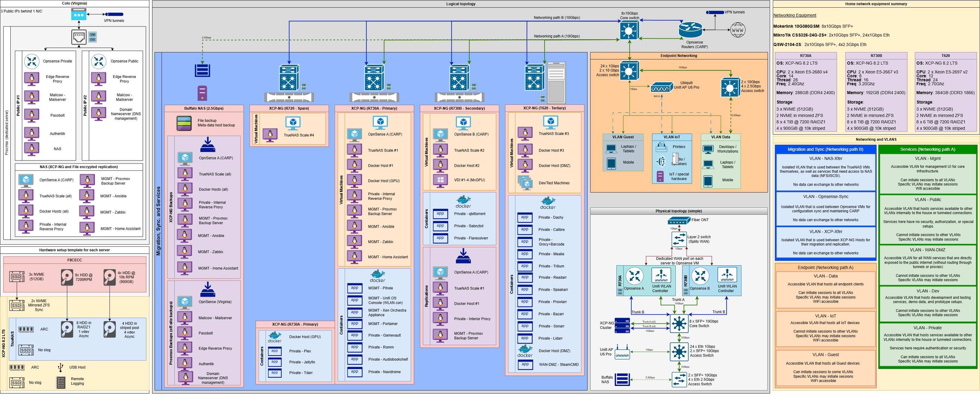Select the 'Endpoint Networking' header

pyautogui.click(x=679, y=56)
